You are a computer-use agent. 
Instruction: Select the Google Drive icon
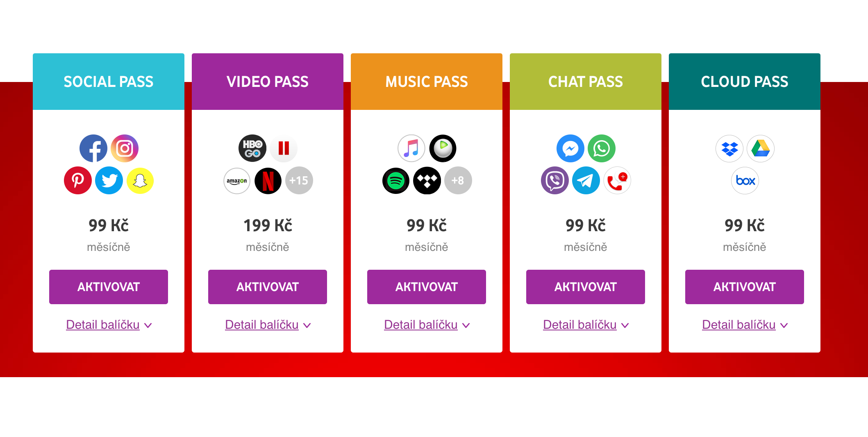[x=760, y=148]
